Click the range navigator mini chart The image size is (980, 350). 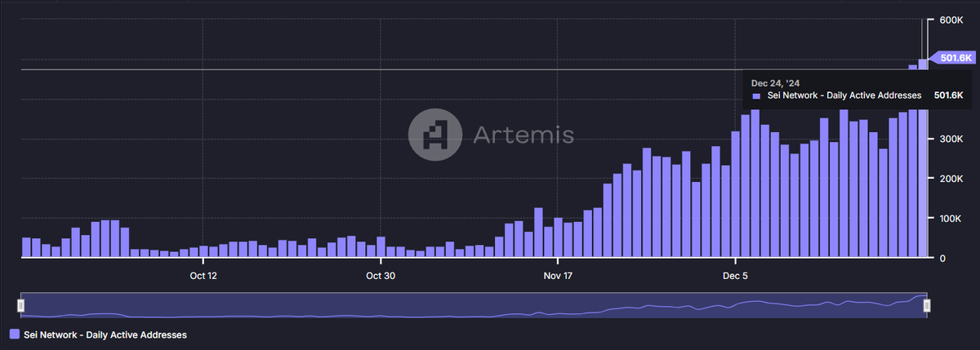(x=474, y=306)
